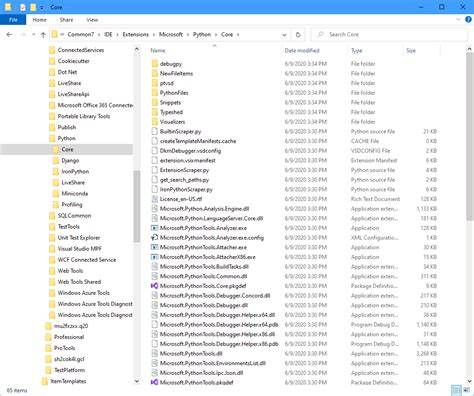
Task: Select Microsoft.PythonTools.Attacher.exe application icon
Action: (x=155, y=247)
